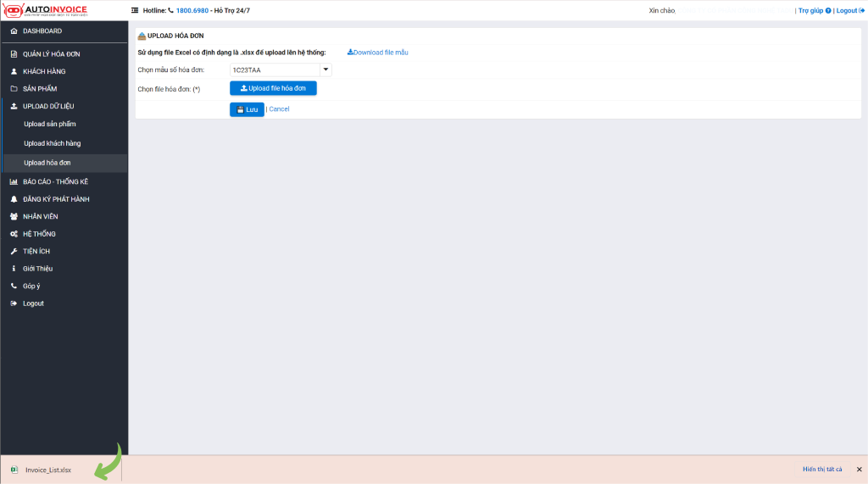
Task: Click the Giới thiệu info icon
Action: click(x=14, y=269)
